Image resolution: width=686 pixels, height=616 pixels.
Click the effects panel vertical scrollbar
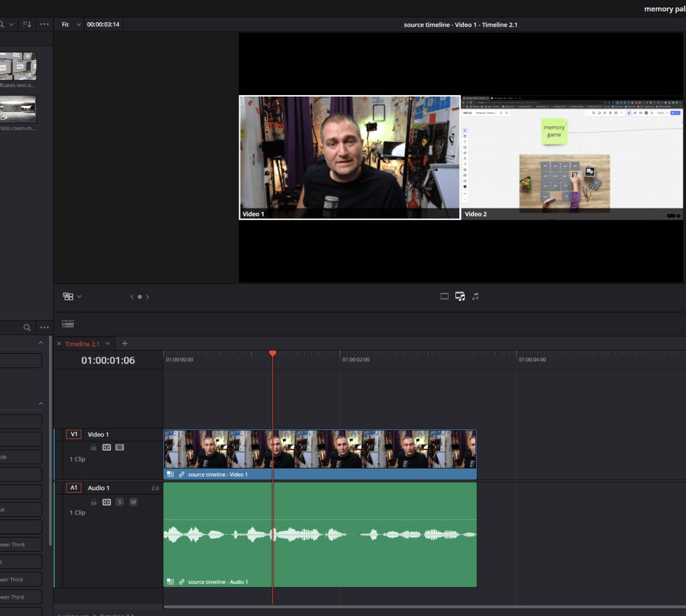click(50, 442)
